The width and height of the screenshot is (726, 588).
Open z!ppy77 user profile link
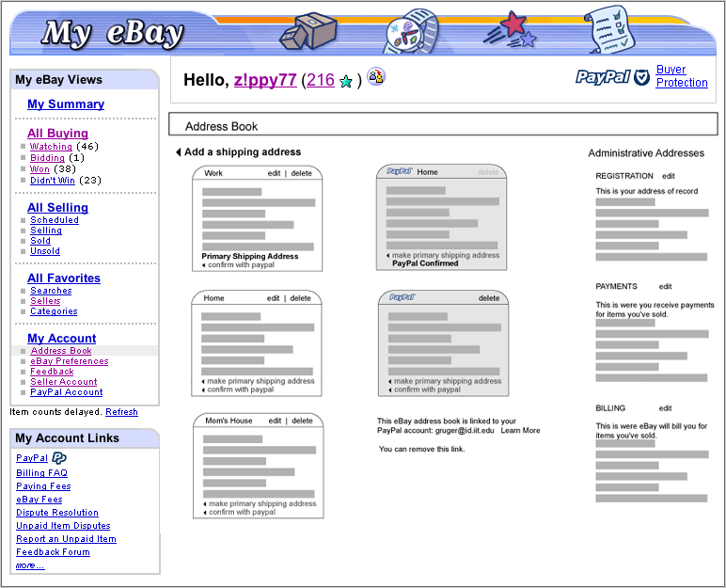(265, 80)
